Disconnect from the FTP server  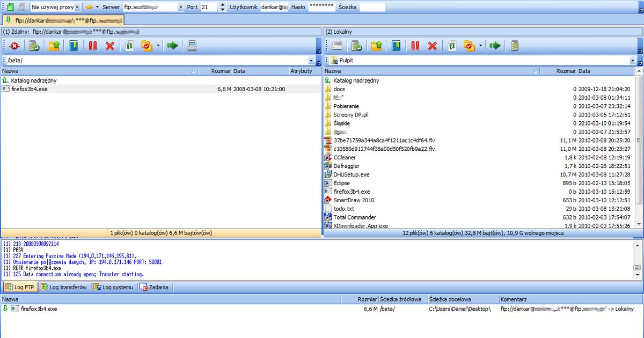coord(14,46)
